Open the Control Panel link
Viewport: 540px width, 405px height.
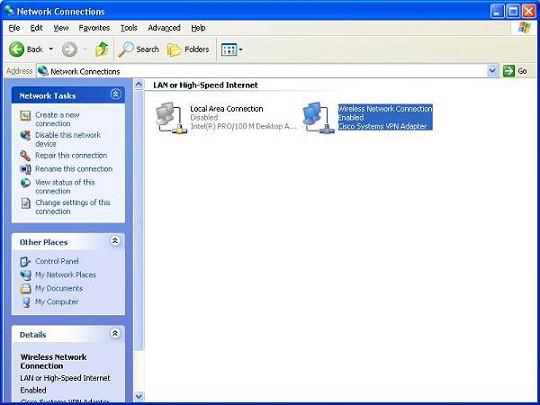click(x=57, y=261)
